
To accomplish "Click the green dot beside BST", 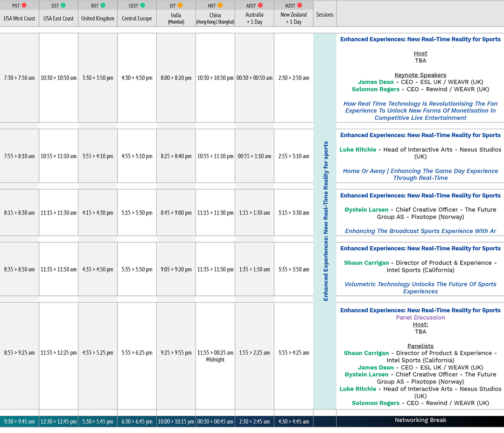I will 103,5.
